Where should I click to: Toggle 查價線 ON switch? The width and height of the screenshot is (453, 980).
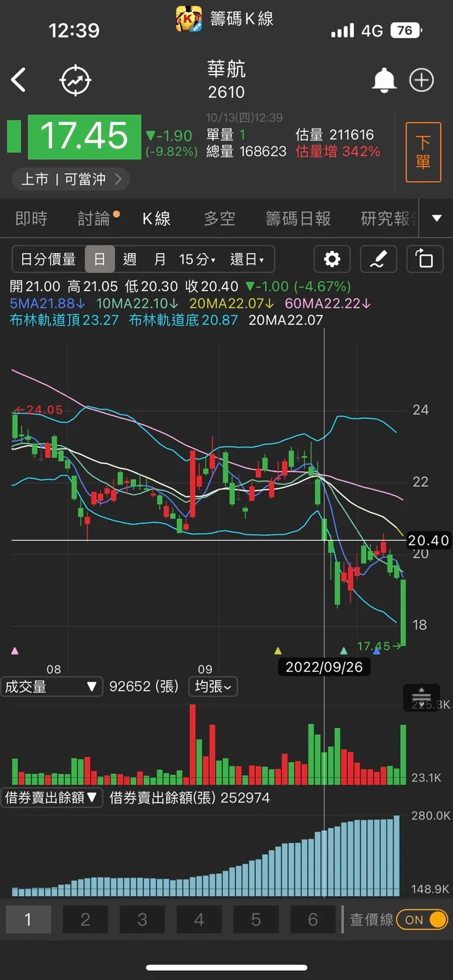[x=422, y=919]
